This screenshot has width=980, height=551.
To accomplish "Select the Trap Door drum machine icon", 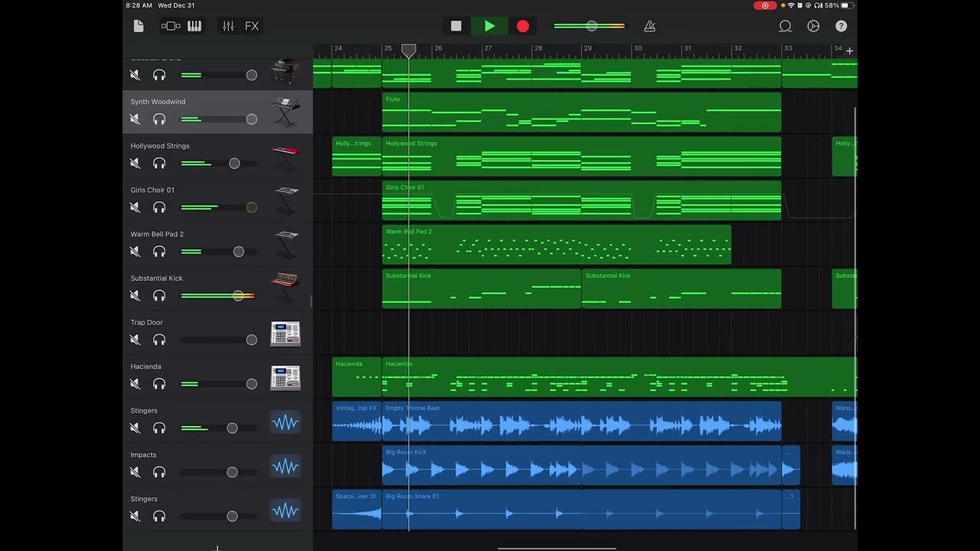I will (x=286, y=334).
